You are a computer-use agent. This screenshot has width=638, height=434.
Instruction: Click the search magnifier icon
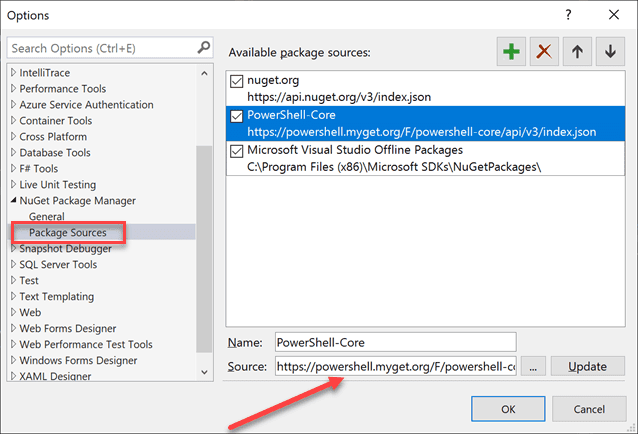coord(204,48)
